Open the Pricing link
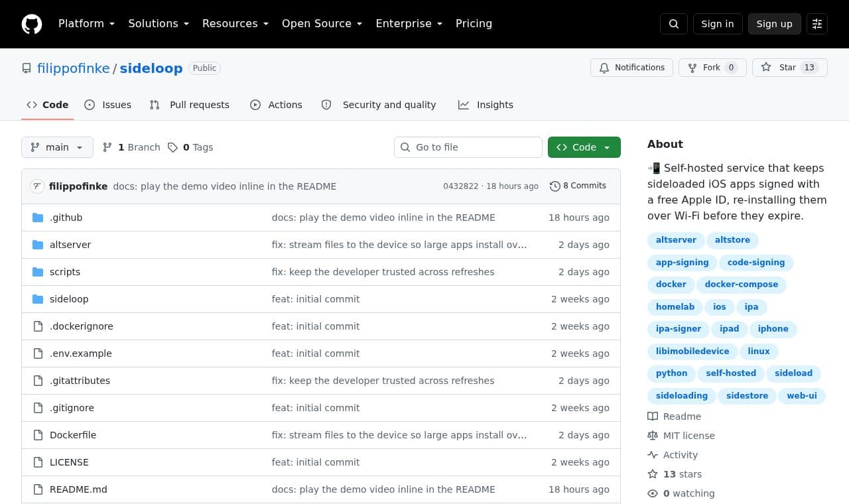Screen dimensions: 849x504 474,24
